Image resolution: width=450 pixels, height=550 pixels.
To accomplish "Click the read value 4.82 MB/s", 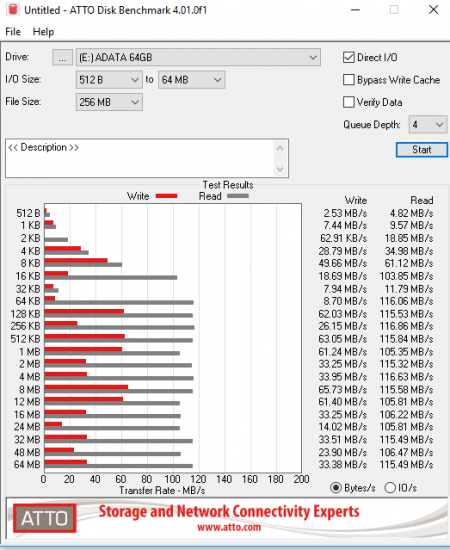I will 411,213.
